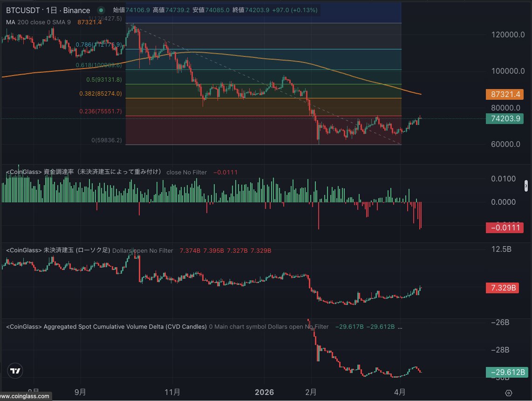The image size is (532, 401).
Task: Select the CoinGlass 未決済建玉 indicator title
Action: (58, 250)
